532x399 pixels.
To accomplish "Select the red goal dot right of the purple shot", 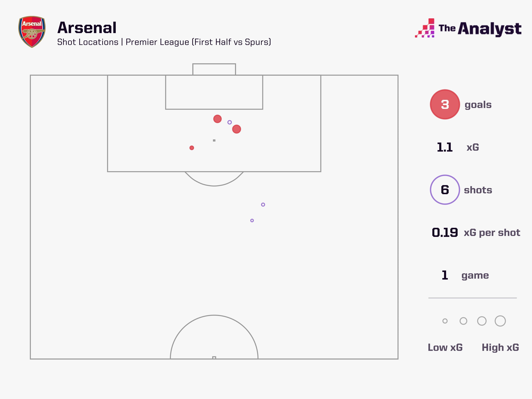I will 236,129.
